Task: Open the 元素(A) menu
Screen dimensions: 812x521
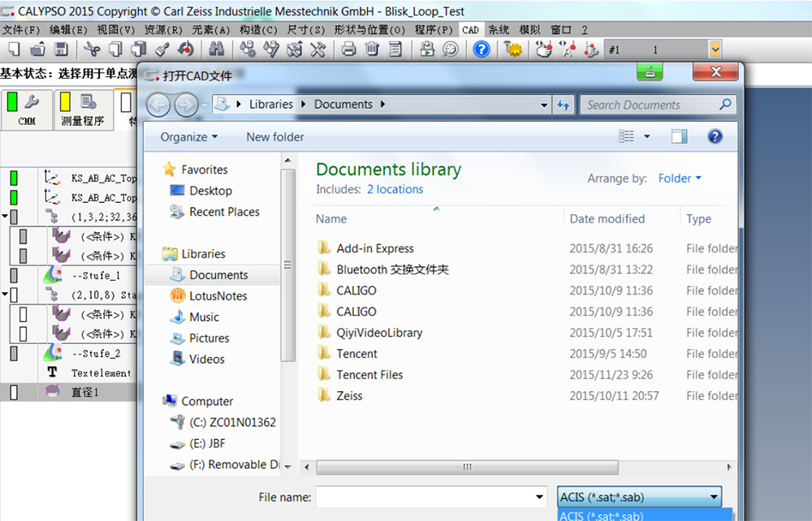Action: pyautogui.click(x=211, y=29)
